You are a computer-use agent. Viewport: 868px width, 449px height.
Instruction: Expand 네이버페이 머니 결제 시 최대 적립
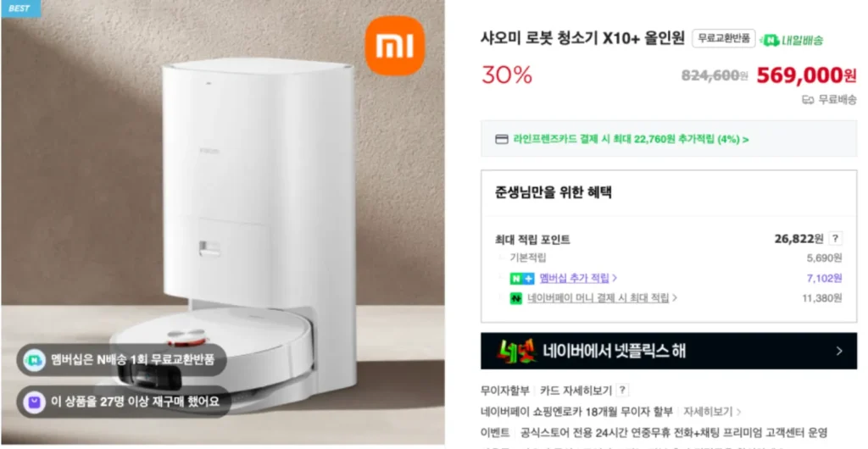[x=603, y=298]
